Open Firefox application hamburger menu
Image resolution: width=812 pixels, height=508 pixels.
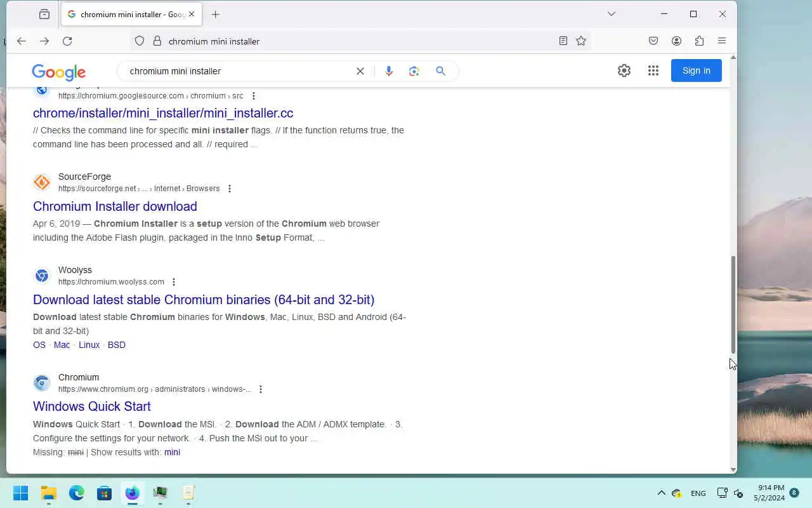pos(722,41)
